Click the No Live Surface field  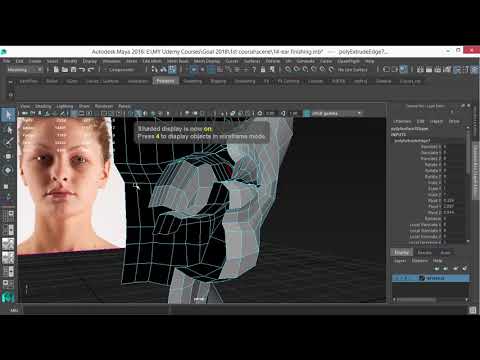coord(353,69)
